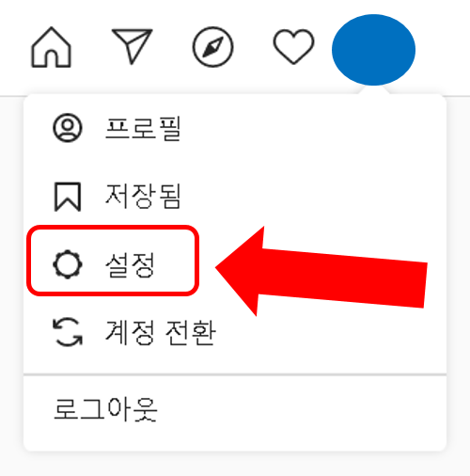Click the divider line above 로그아웃
Viewport: 470px width, 476px height.
(235, 374)
